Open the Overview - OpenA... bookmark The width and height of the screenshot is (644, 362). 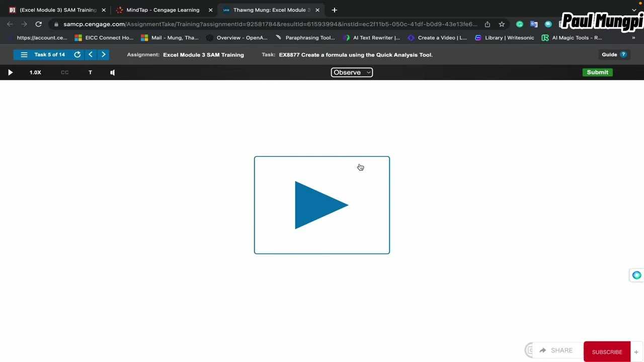click(x=236, y=38)
